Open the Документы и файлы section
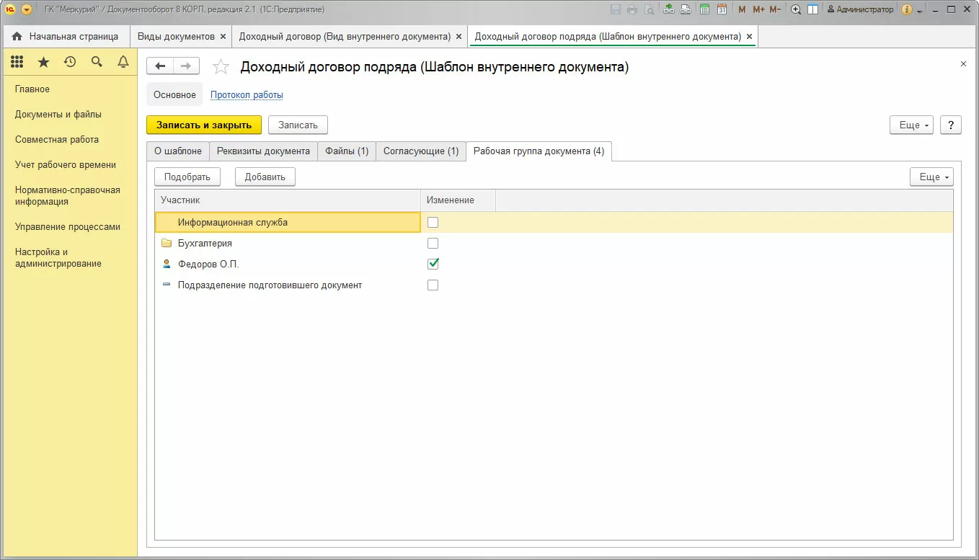The width and height of the screenshot is (979, 560). [58, 114]
